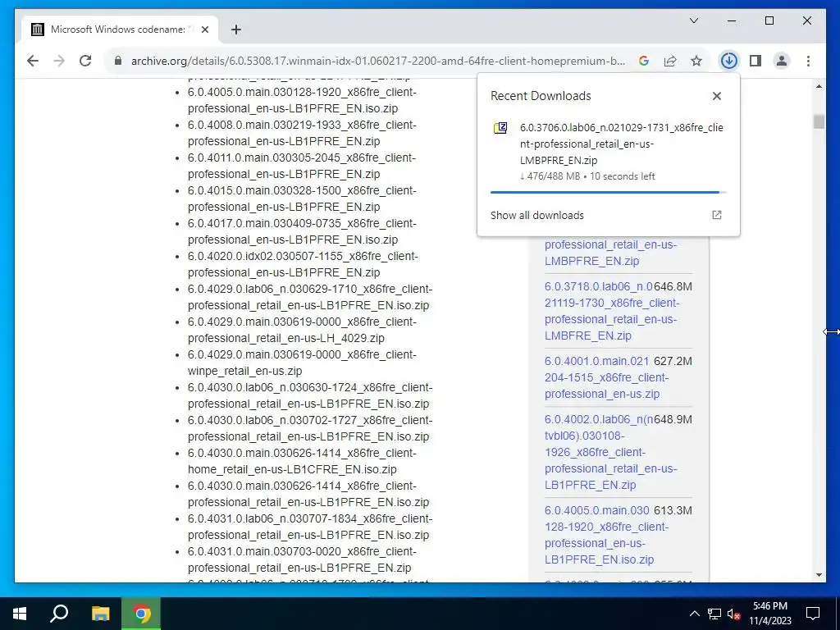Viewport: 840px width, 630px height.
Task: Open the Chrome profile avatar
Action: (x=782, y=61)
